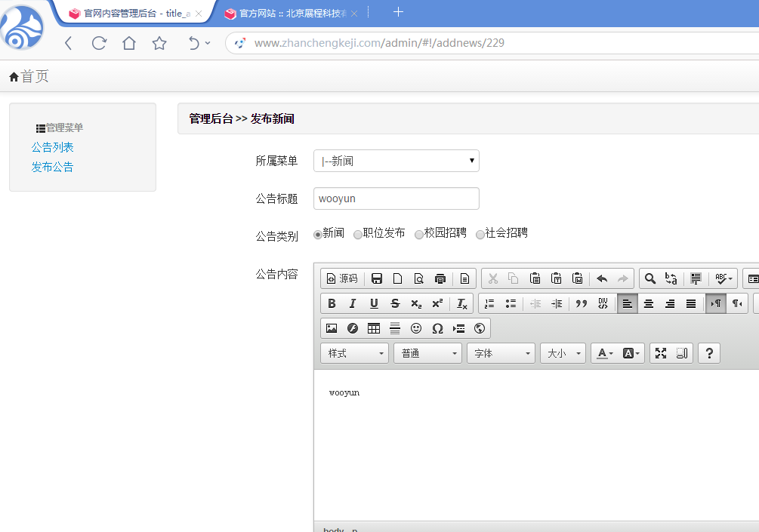Click the Paste as plain text icon
759x532 pixels.
pos(556,278)
